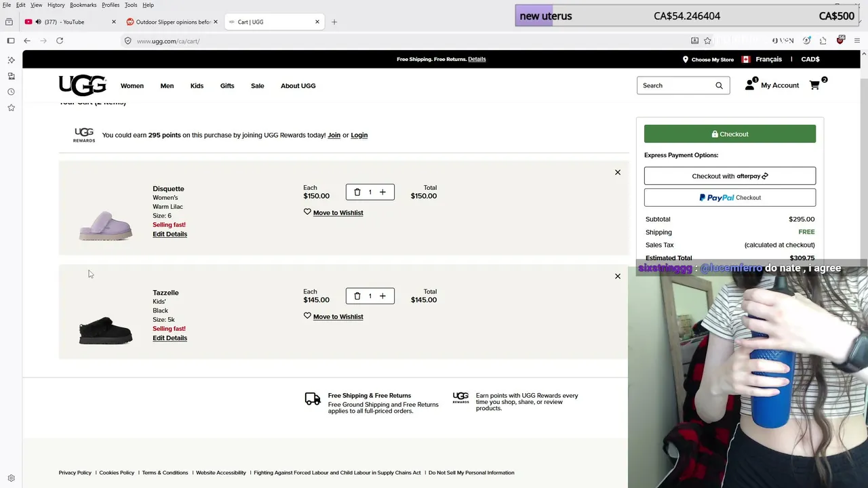Open a new browser tab

(334, 22)
